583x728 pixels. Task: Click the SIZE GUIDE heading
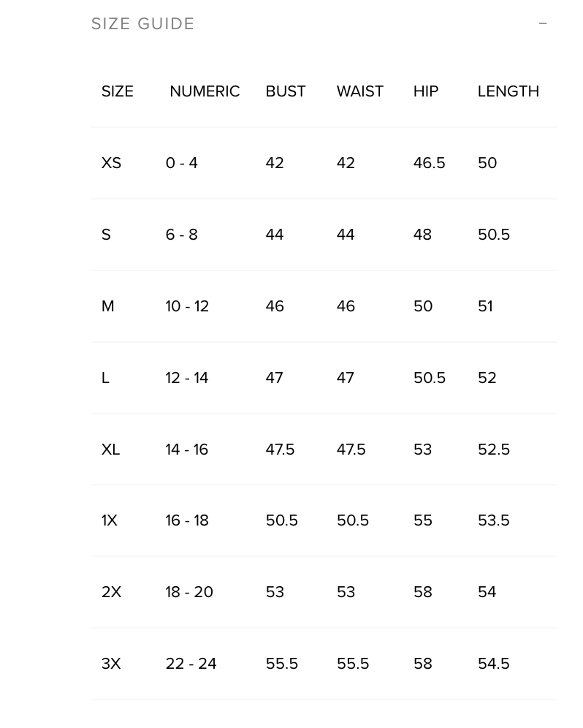pos(143,24)
